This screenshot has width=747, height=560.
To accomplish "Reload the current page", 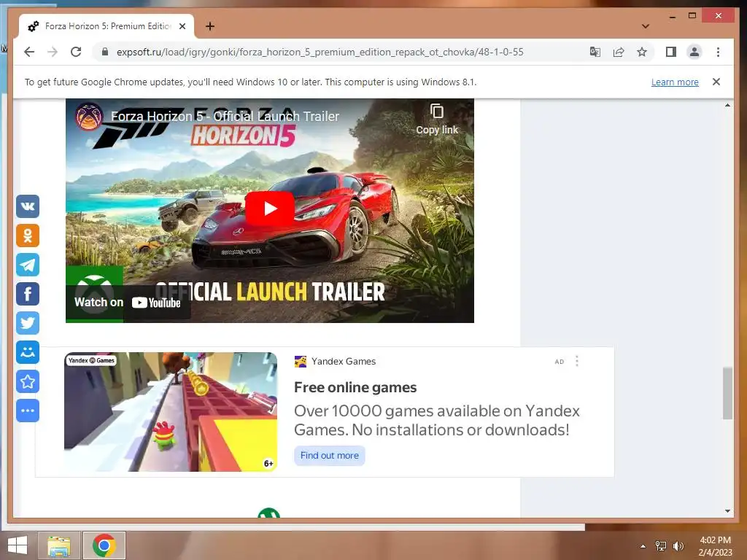I will point(76,52).
